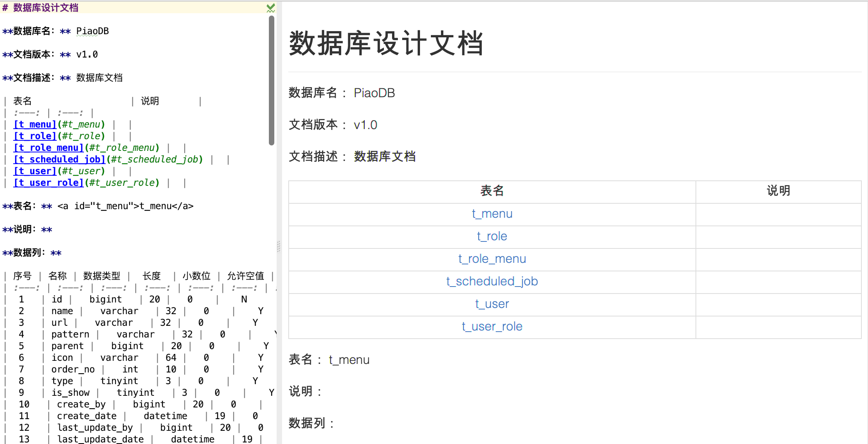Click [t_role_menu] markdown link in source editor
868x444 pixels.
click(49, 148)
